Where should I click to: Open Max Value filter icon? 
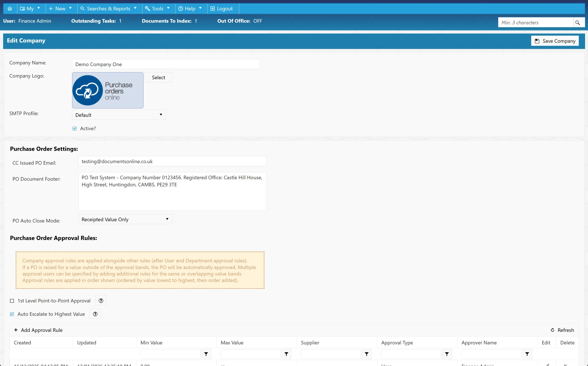(286, 354)
